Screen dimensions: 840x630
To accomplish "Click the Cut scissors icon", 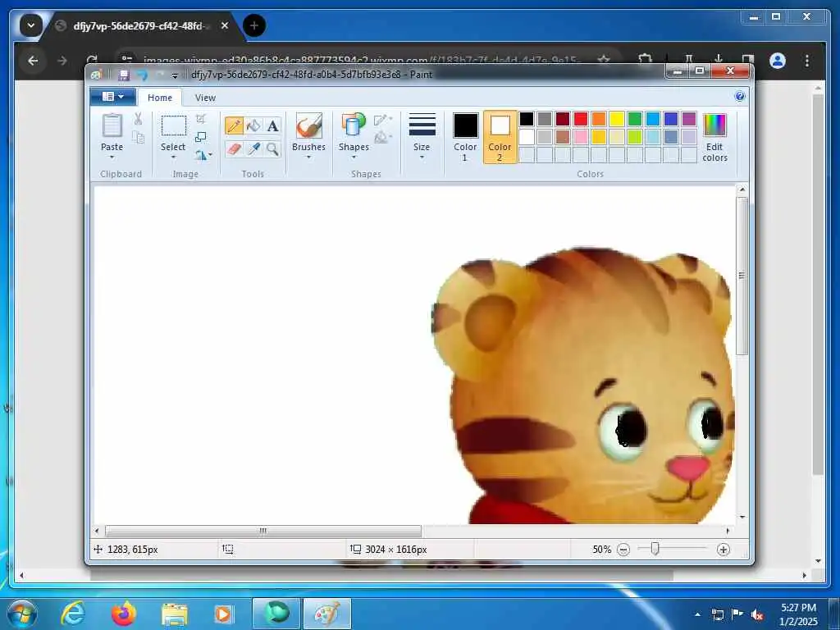I will point(138,119).
